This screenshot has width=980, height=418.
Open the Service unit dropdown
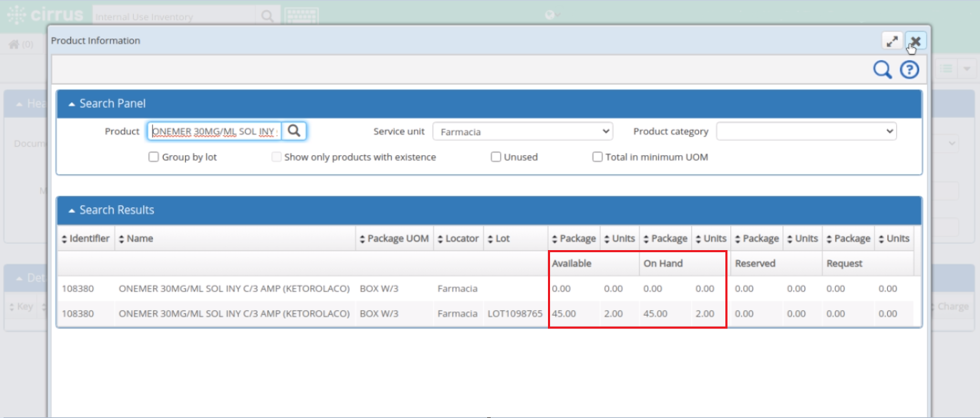pyautogui.click(x=522, y=131)
